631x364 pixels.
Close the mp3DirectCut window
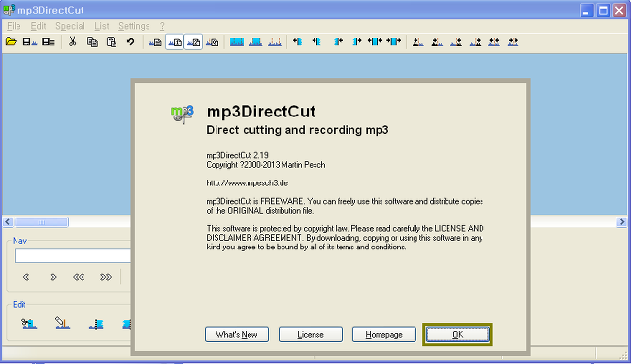click(x=619, y=10)
